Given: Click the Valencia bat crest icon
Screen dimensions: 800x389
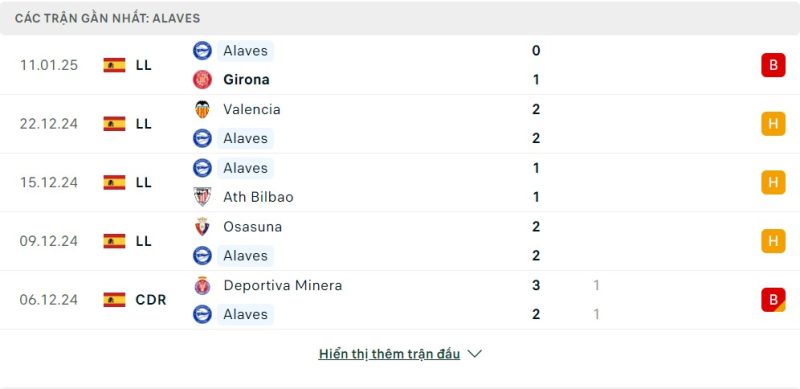Looking at the screenshot, I should [202, 109].
